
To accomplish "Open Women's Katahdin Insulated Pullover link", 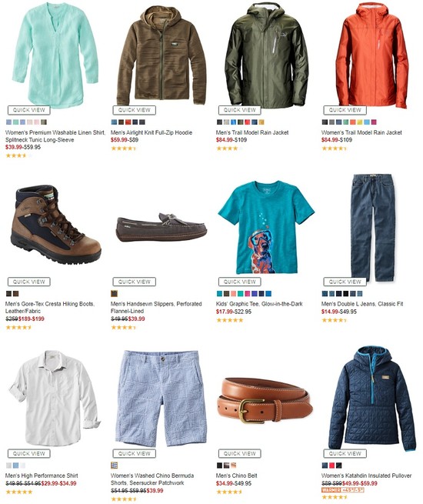I will (x=366, y=476).
